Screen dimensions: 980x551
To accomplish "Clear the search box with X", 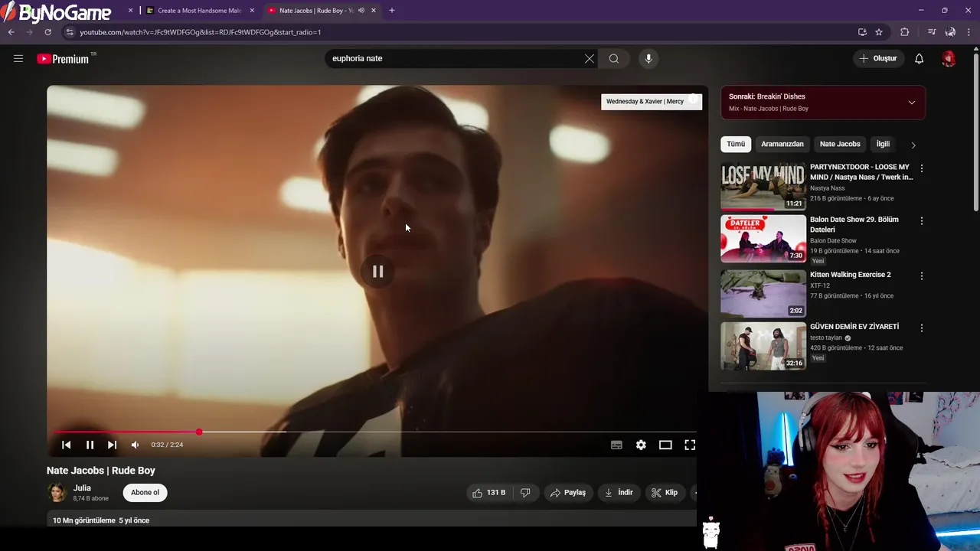I will 590,58.
